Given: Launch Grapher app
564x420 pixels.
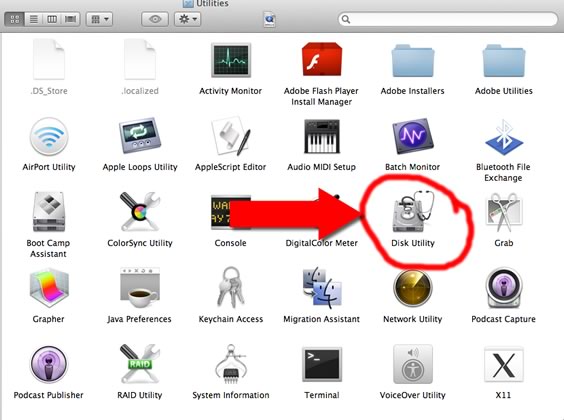Looking at the screenshot, I should (x=49, y=288).
